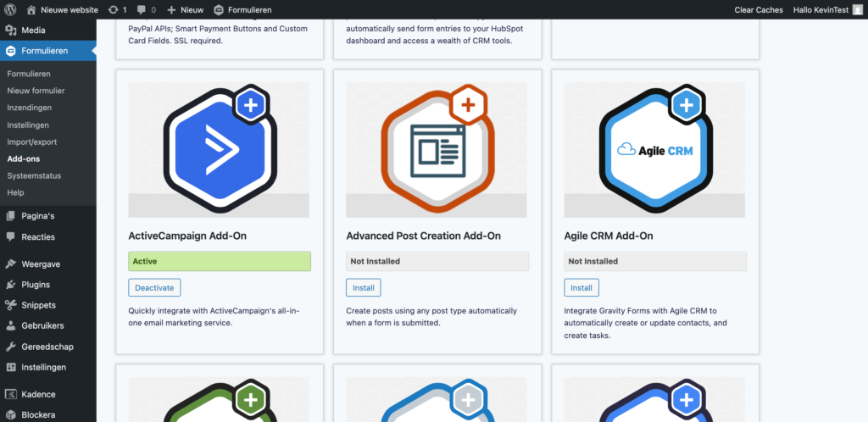Install the Advanced Post Creation Add-On

364,287
